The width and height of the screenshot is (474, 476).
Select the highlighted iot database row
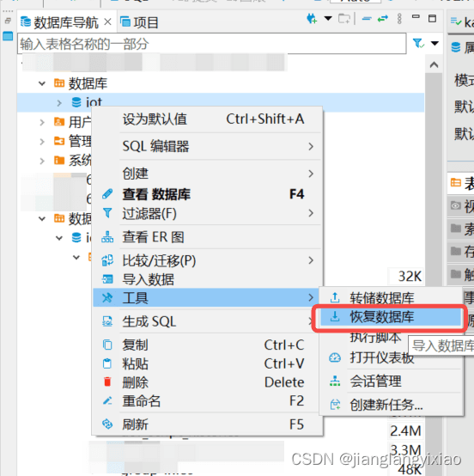[221, 102]
